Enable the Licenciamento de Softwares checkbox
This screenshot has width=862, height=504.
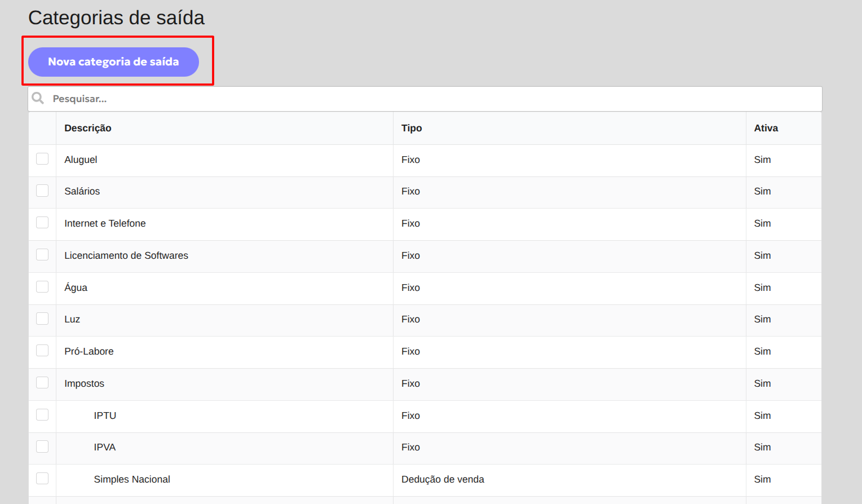click(x=42, y=255)
